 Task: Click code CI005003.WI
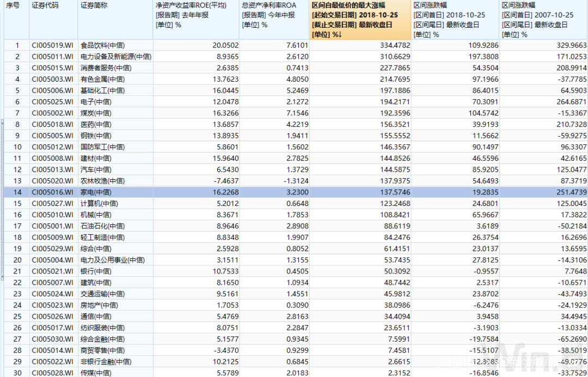(x=52, y=79)
